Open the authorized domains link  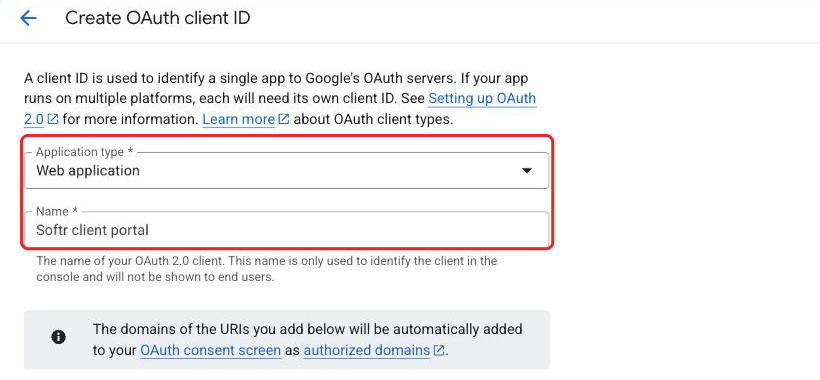367,350
